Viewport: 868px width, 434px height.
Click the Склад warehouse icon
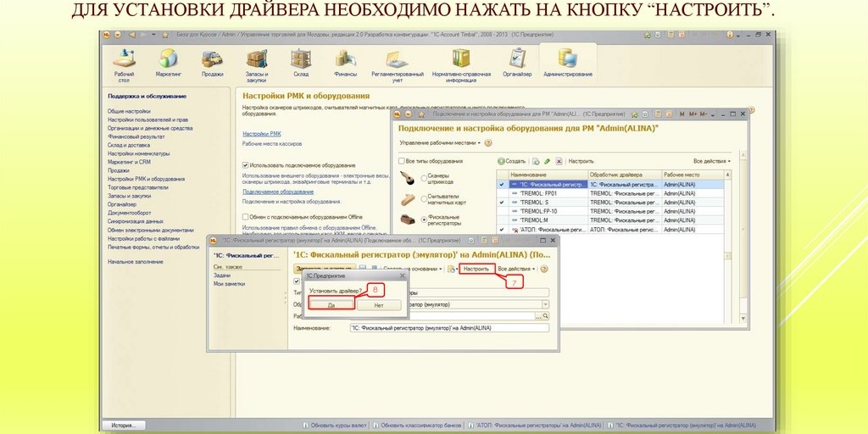[300, 59]
